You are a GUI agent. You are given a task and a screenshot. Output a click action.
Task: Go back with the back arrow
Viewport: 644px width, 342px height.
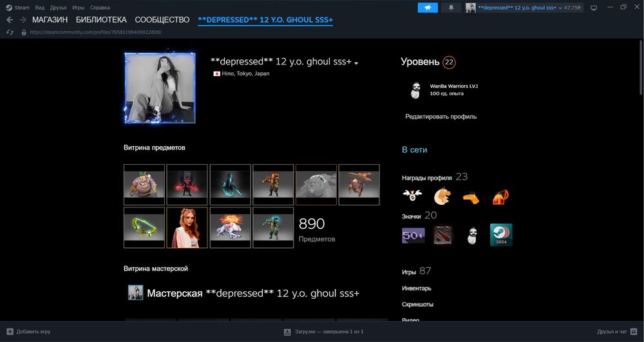(10, 20)
